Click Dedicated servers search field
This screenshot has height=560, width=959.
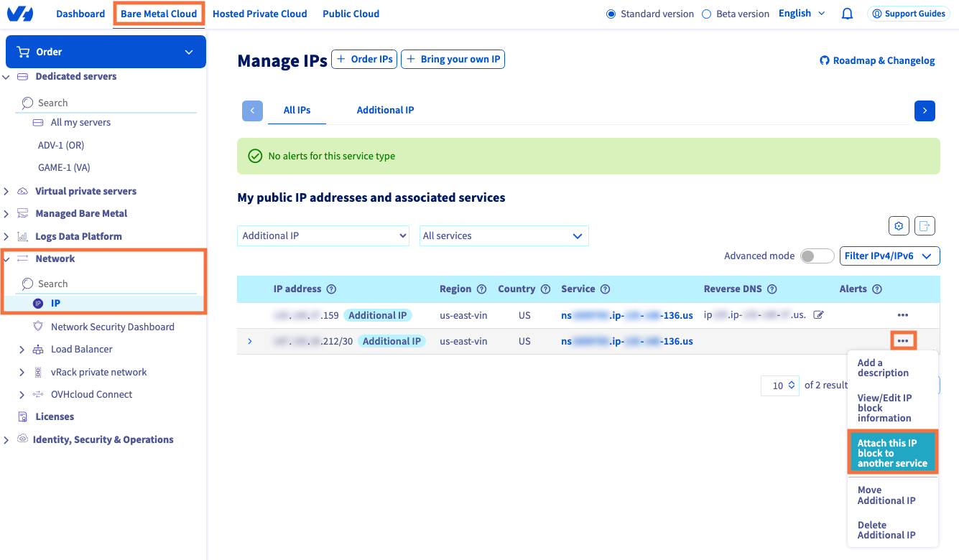click(x=106, y=103)
